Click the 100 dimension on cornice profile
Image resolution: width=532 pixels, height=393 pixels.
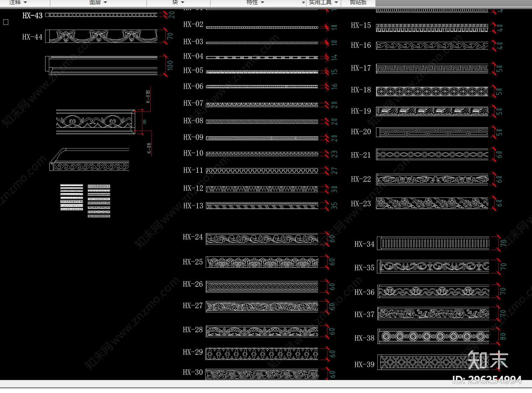pyautogui.click(x=170, y=65)
